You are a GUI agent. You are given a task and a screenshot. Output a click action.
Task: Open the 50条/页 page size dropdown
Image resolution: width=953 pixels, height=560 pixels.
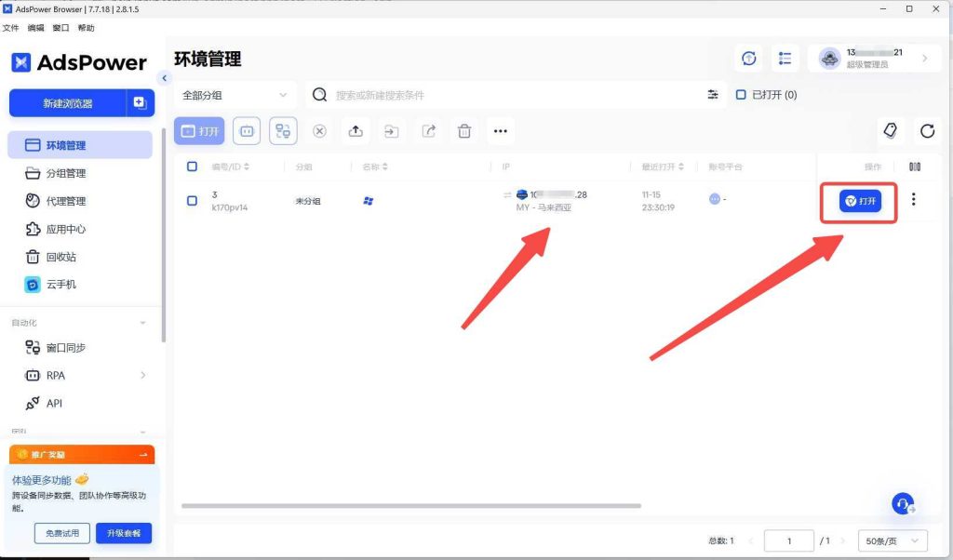(x=893, y=540)
